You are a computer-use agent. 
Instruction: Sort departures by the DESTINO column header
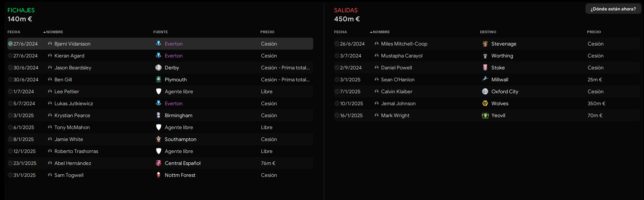pyautogui.click(x=488, y=32)
